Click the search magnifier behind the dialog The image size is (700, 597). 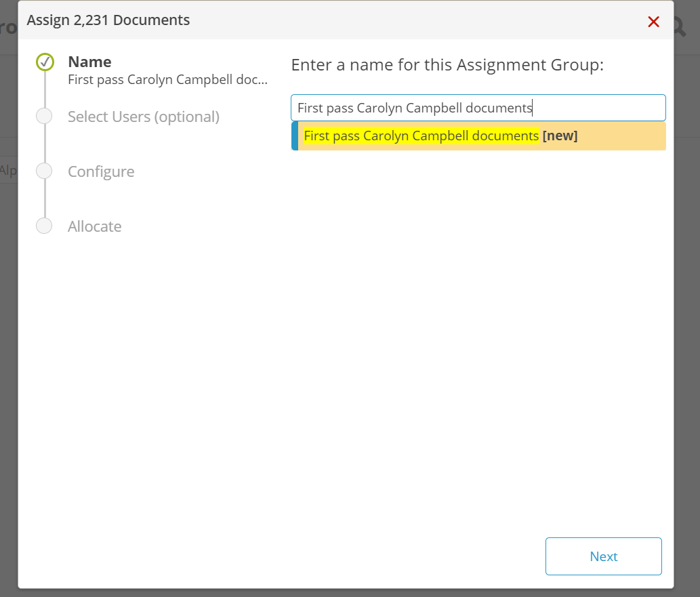[680, 27]
